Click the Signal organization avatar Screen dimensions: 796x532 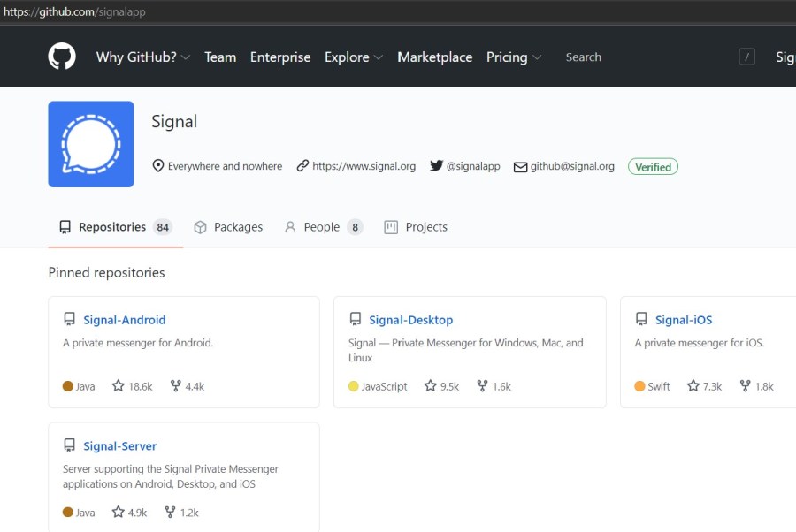[91, 144]
